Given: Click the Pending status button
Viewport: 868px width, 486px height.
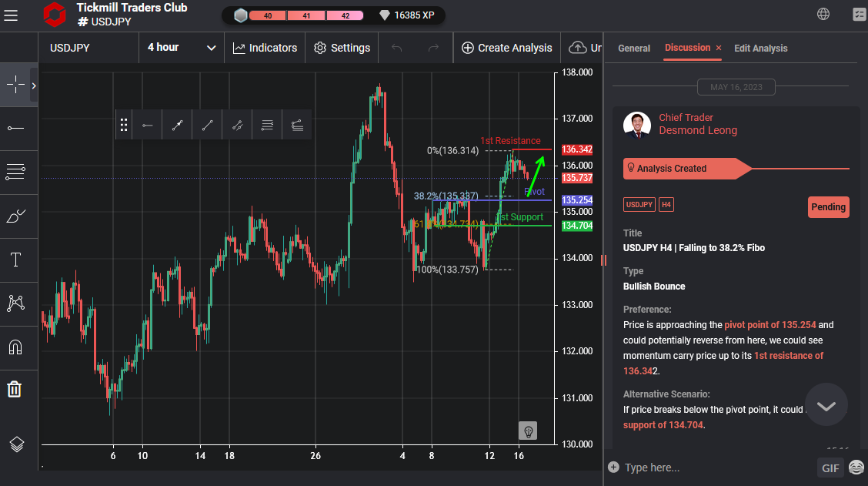Looking at the screenshot, I should pos(828,207).
